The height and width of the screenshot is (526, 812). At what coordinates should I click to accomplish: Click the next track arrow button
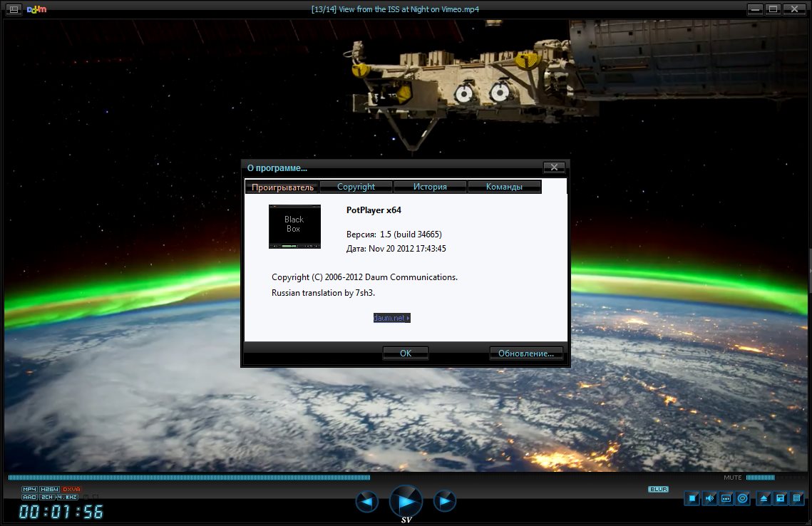[444, 502]
